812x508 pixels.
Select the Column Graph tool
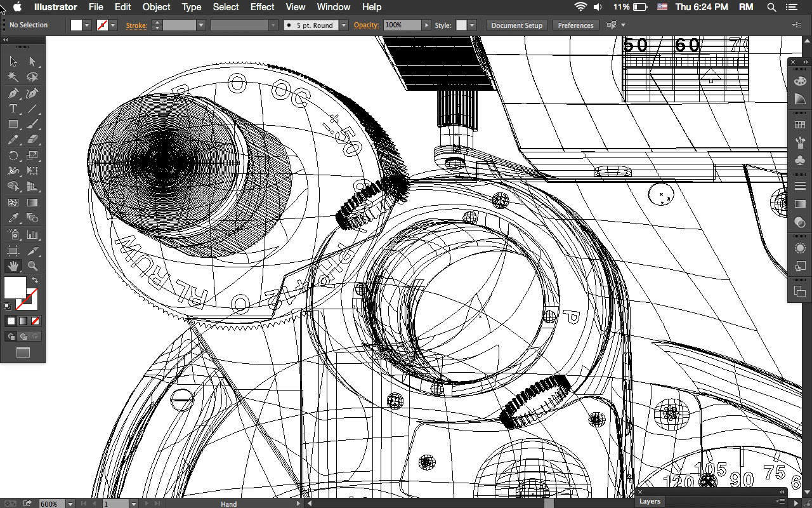tap(32, 235)
